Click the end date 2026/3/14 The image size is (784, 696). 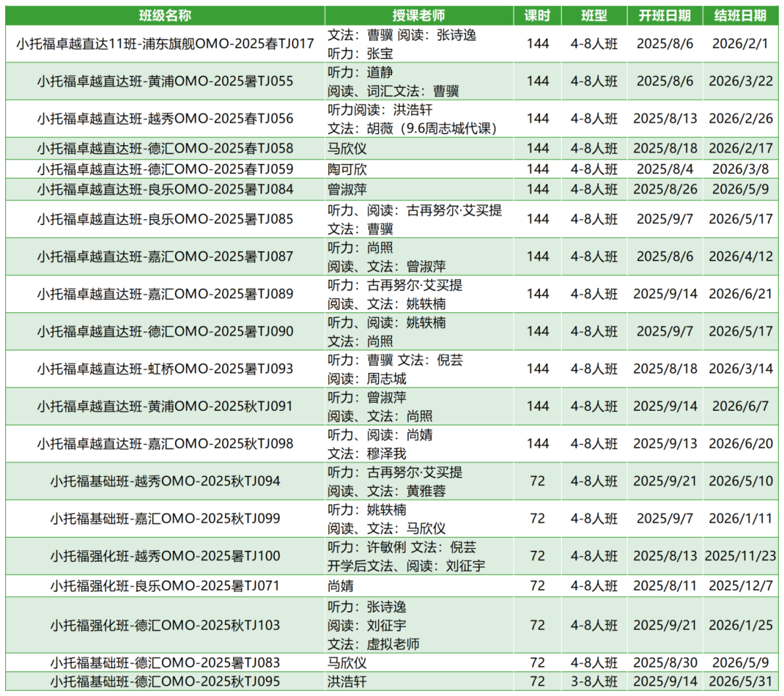tap(740, 369)
